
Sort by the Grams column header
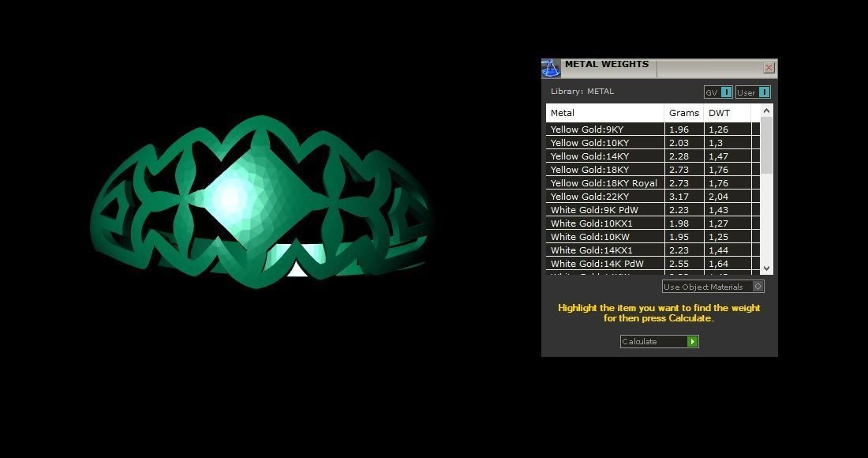point(684,113)
